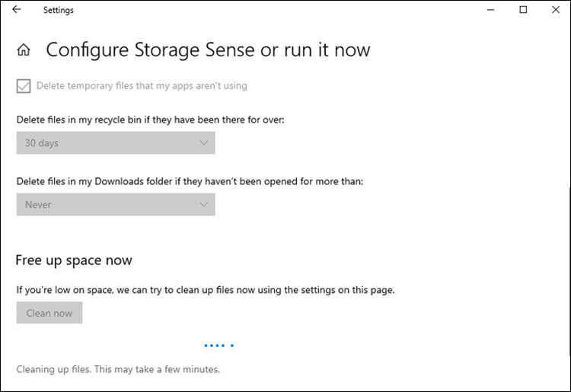Image resolution: width=571 pixels, height=392 pixels.
Task: Maximize the Settings window
Action: (523, 10)
